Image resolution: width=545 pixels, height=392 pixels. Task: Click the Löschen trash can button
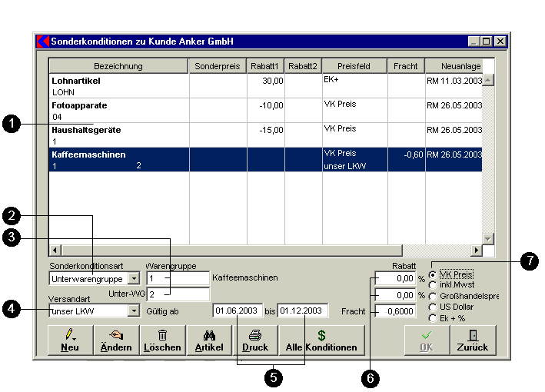(x=162, y=340)
